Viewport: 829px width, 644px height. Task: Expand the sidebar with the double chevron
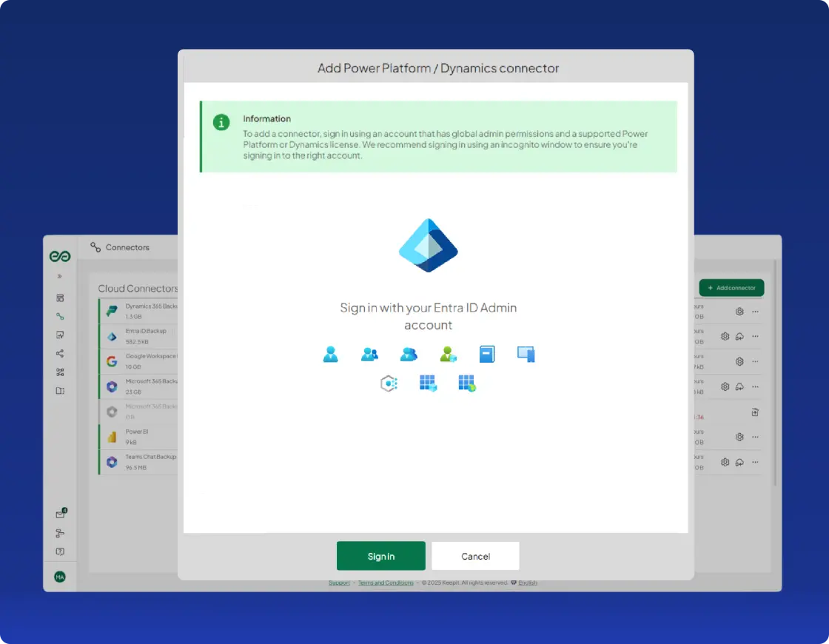60,276
